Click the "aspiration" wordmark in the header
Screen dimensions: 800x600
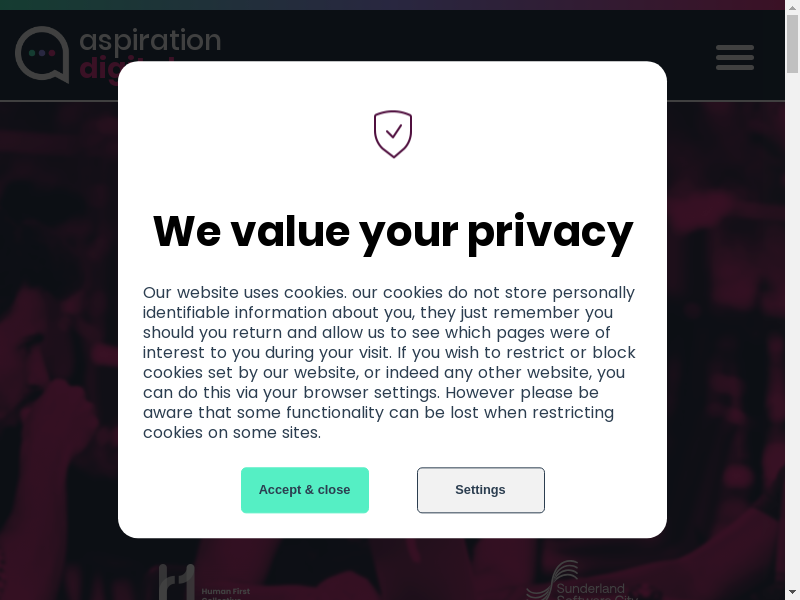(x=150, y=40)
